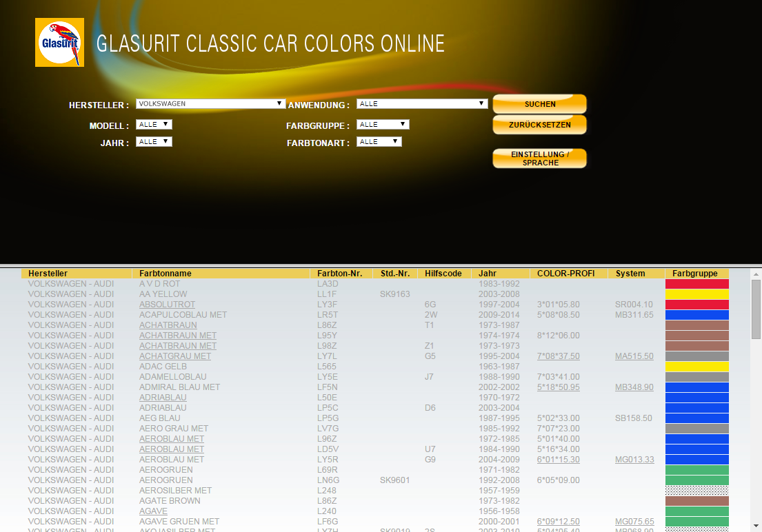Select the A V D ROT color name
Screen dimensions: 762x532
pos(159,284)
